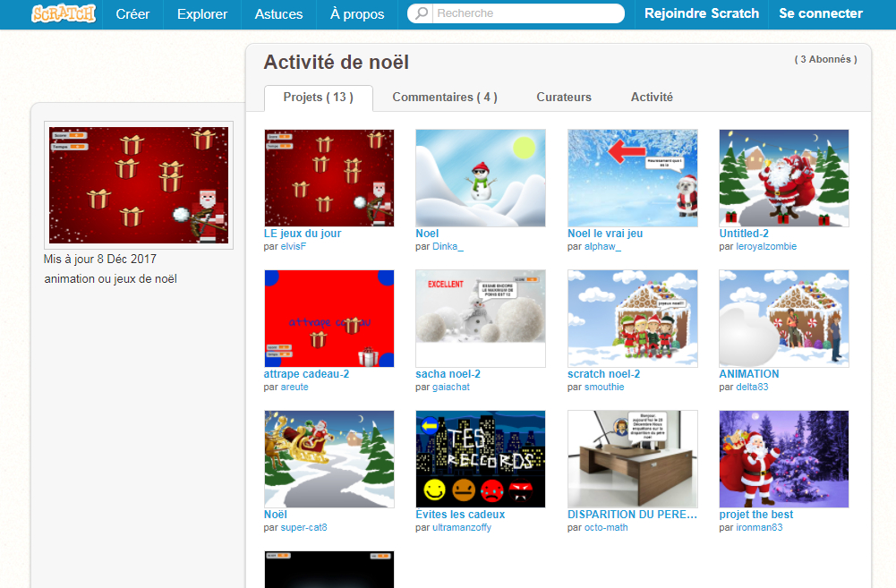
Task: Open the Evites les cadeux thumbnail
Action: click(x=481, y=459)
